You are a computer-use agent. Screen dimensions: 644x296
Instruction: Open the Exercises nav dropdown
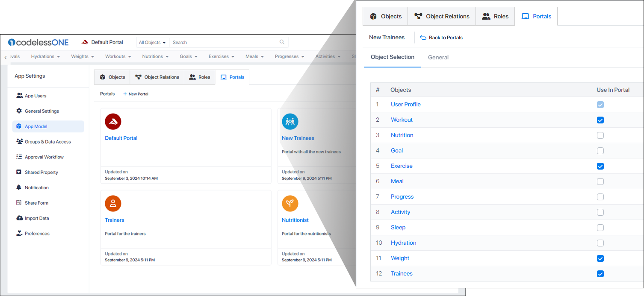coord(222,56)
